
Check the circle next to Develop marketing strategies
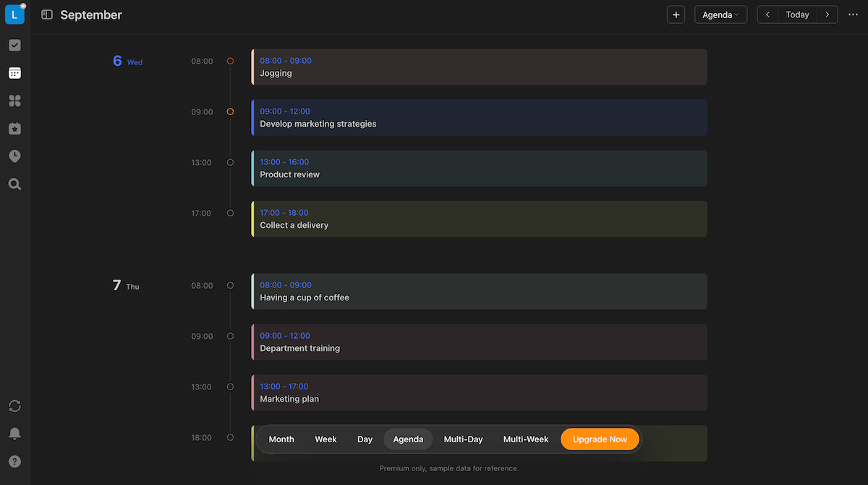click(x=230, y=111)
